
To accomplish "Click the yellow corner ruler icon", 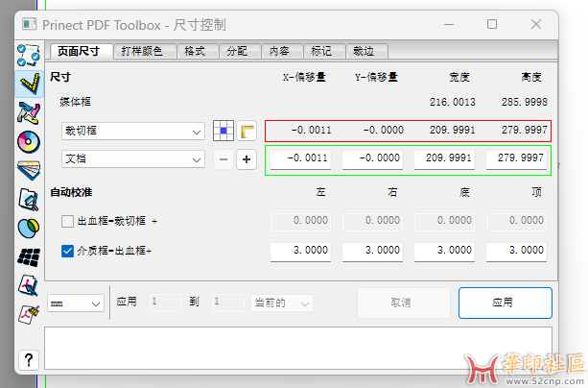I will [x=247, y=131].
